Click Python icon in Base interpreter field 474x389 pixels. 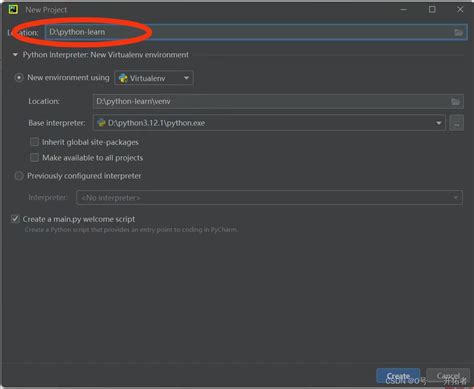pyautogui.click(x=101, y=123)
